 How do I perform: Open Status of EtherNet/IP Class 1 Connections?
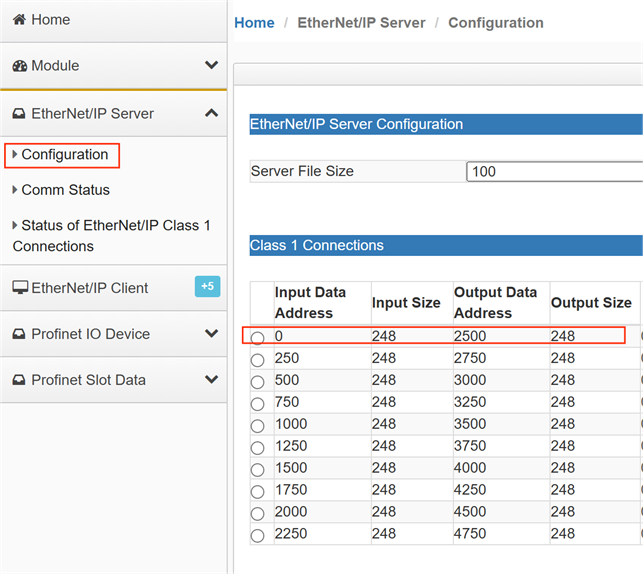[112, 236]
